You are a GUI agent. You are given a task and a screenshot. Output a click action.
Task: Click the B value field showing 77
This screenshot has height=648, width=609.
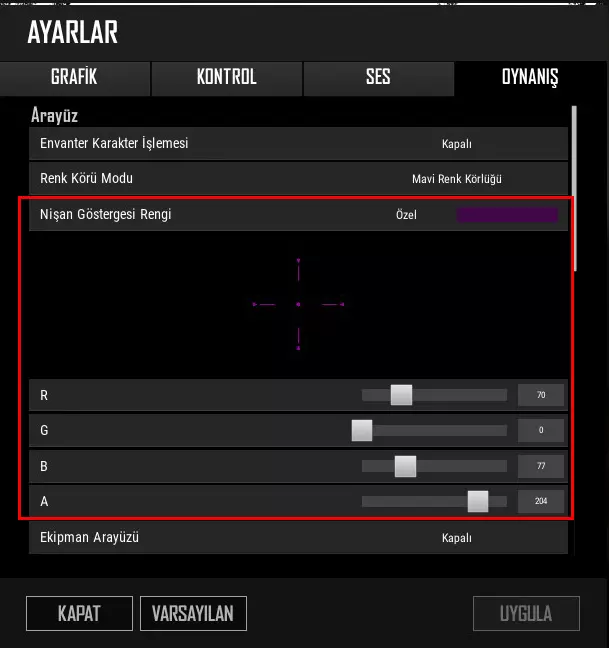coord(541,466)
